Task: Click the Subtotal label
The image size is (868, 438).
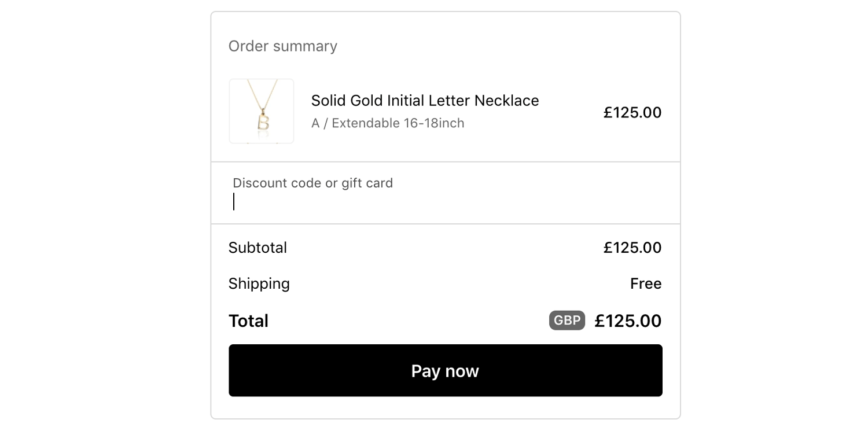Action: click(258, 248)
